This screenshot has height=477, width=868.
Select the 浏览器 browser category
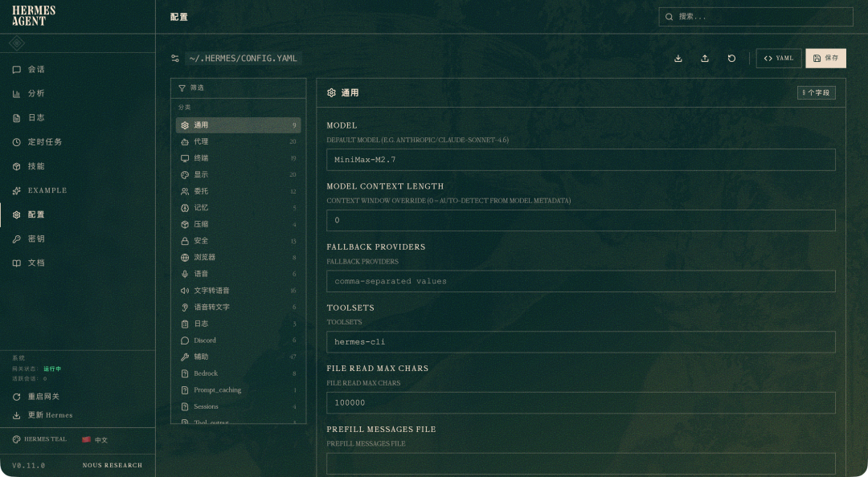click(238, 258)
